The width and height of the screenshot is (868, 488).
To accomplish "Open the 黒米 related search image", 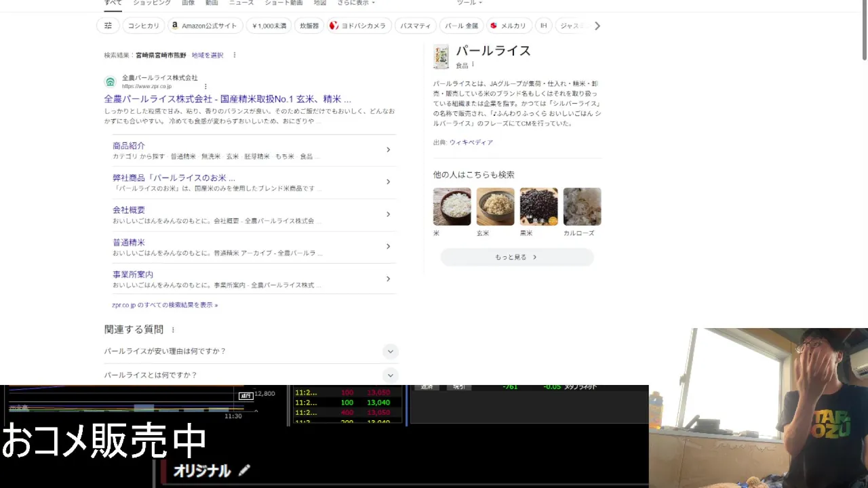I will 538,207.
